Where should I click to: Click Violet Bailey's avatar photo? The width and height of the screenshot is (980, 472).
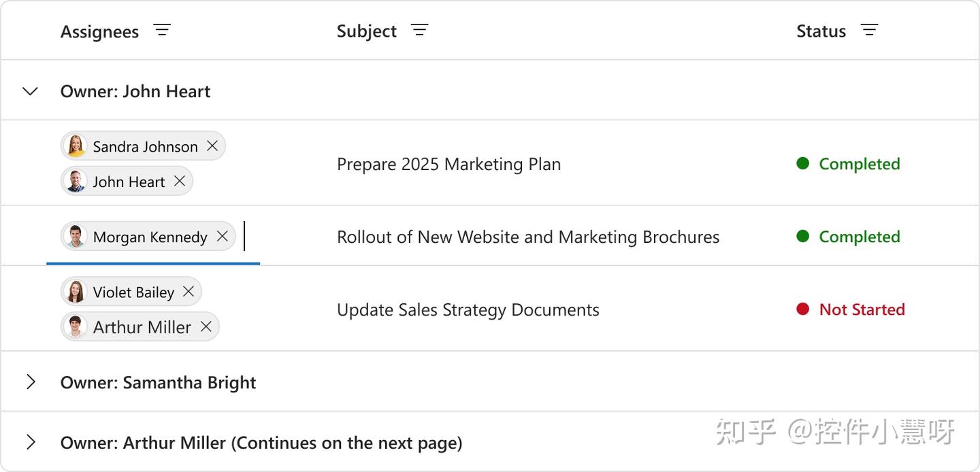(76, 292)
